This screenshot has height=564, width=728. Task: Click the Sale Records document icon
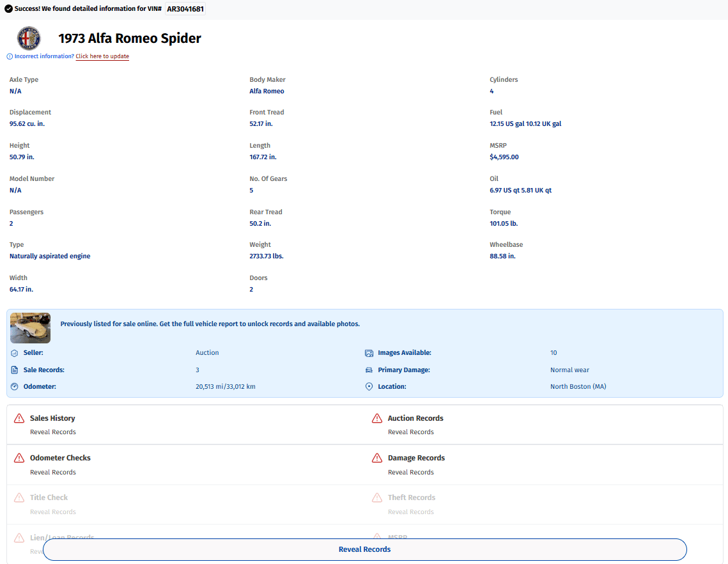[x=15, y=370]
